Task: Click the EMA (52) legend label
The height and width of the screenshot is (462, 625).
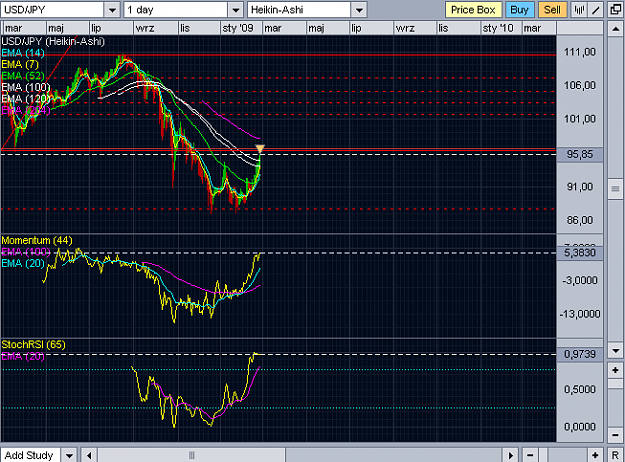Action: 23,76
